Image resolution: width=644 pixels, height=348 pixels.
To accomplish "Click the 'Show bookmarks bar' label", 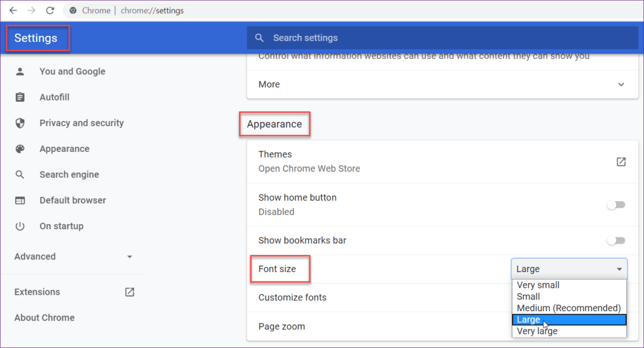I will pyautogui.click(x=303, y=241).
